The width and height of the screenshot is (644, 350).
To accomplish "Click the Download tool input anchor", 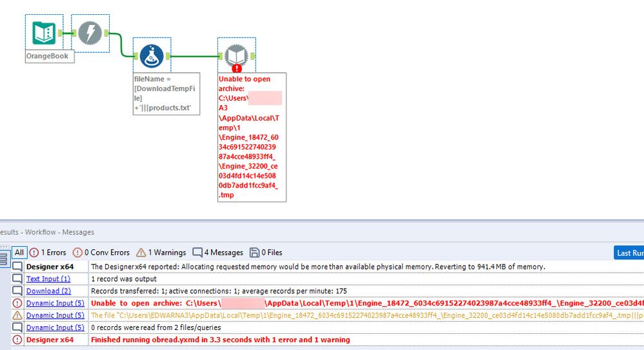I will tap(74, 33).
